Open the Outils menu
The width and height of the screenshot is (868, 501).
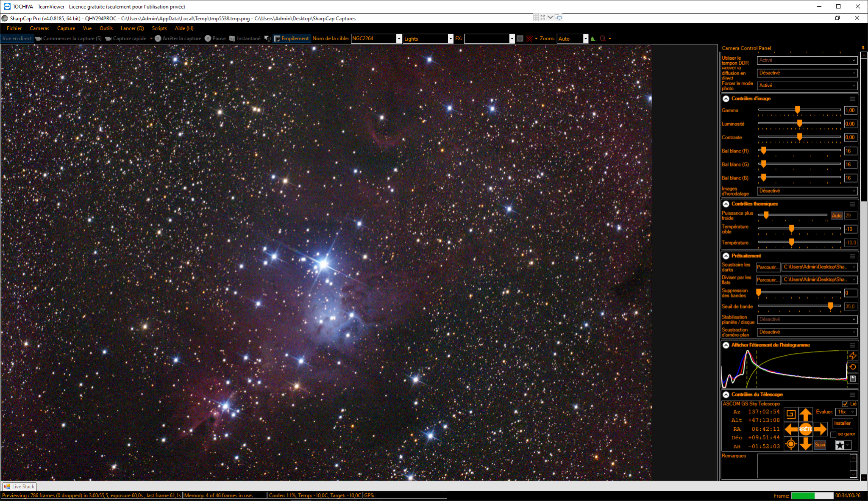(x=106, y=28)
